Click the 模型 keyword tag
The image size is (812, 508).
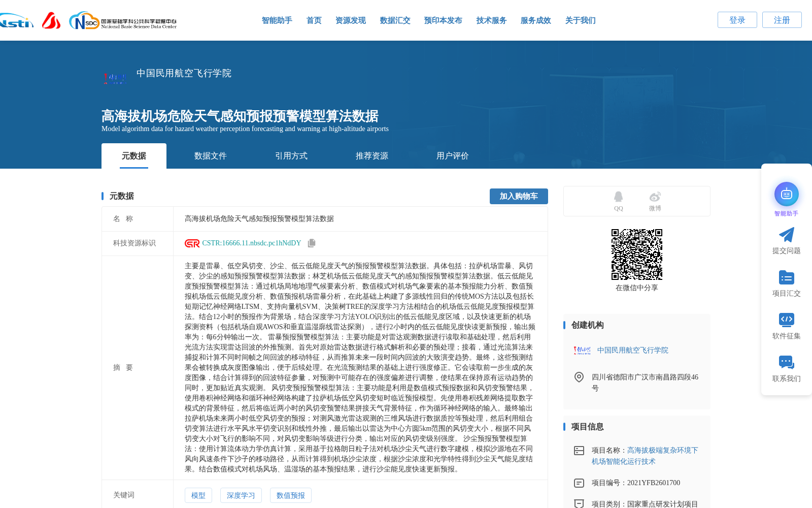(198, 495)
